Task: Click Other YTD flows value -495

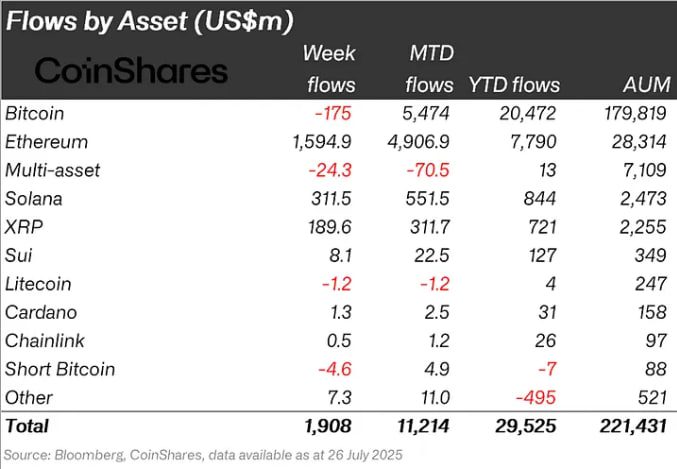Action: coord(536,397)
